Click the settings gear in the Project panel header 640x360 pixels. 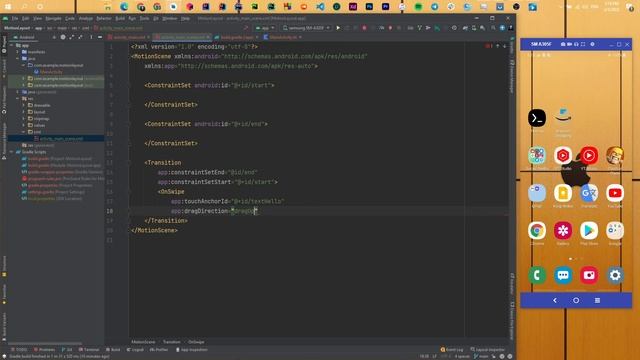pyautogui.click(x=63, y=37)
